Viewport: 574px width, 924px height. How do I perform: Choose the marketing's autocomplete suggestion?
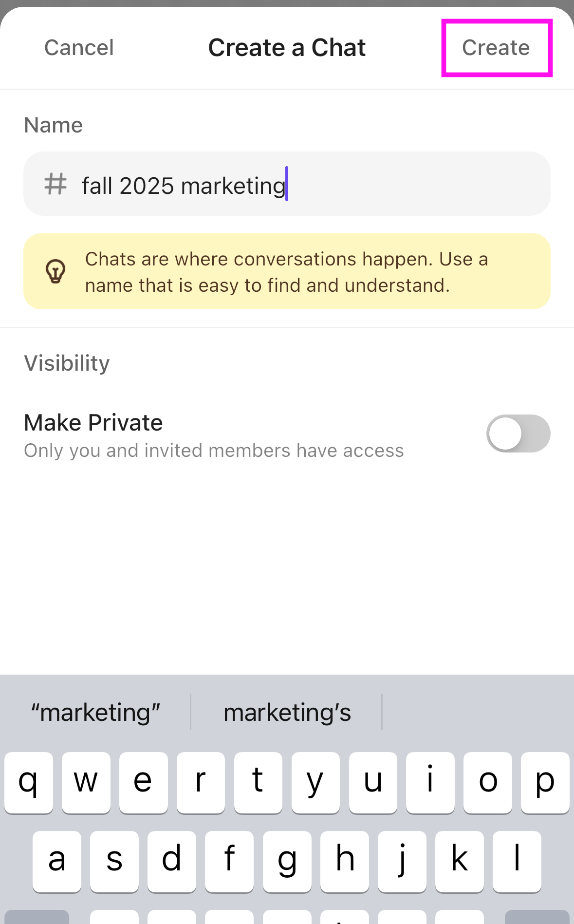pos(287,713)
